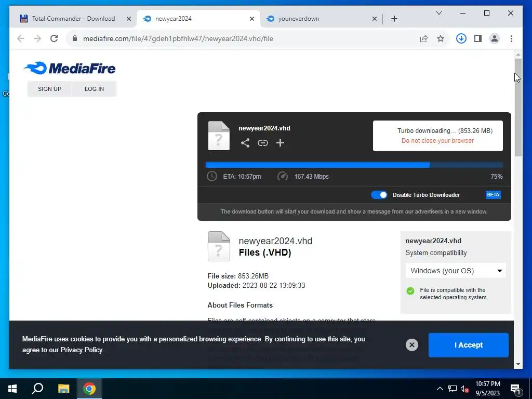Reload the MediaFire page

point(54,38)
